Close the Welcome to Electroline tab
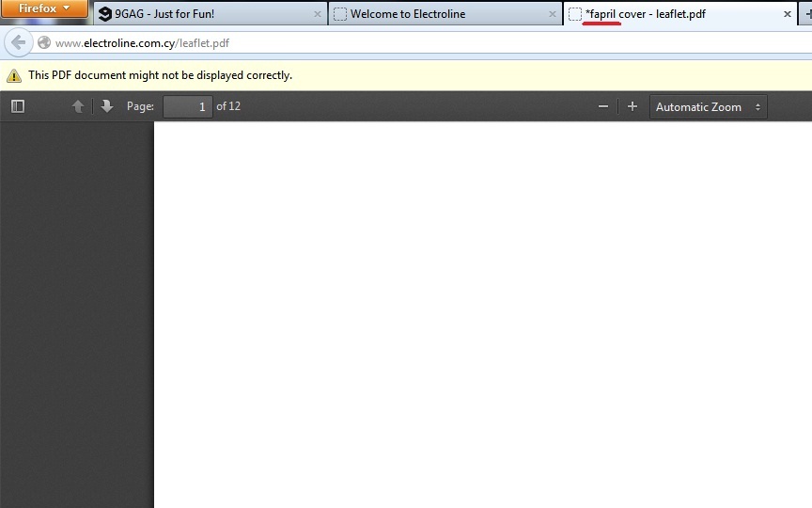812x508 pixels. coord(553,14)
